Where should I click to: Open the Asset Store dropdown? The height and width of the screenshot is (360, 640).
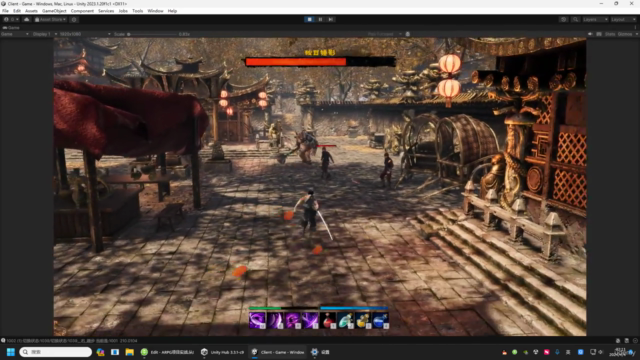pyautogui.click(x=50, y=19)
